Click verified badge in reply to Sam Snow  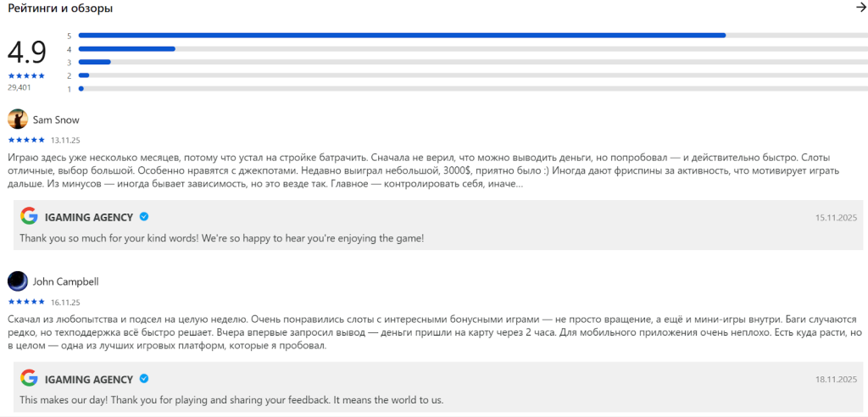144,217
